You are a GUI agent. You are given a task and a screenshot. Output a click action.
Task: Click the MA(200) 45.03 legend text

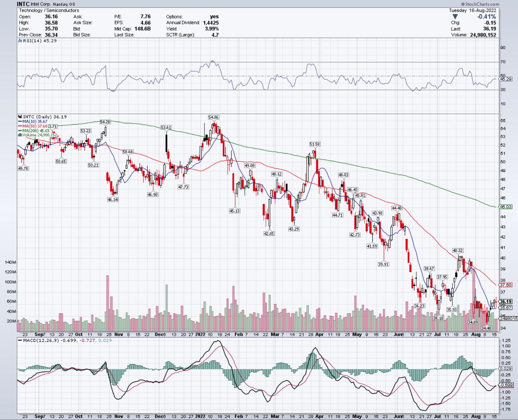(x=36, y=131)
